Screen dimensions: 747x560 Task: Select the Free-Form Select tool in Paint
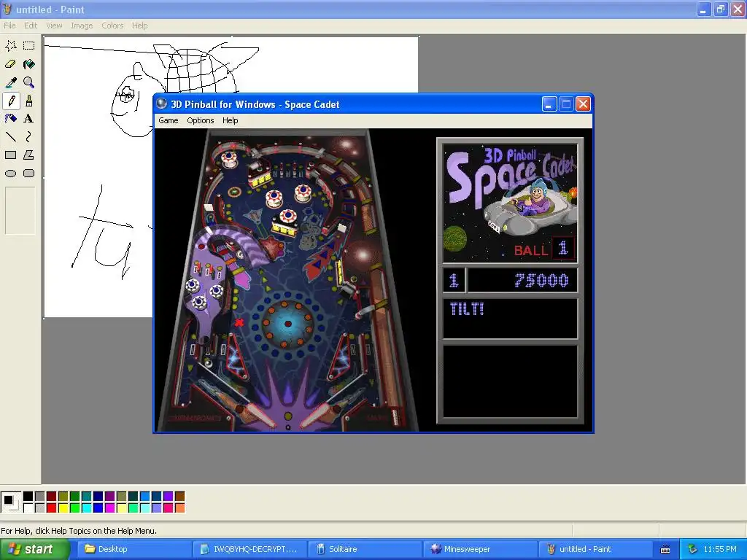coord(10,46)
